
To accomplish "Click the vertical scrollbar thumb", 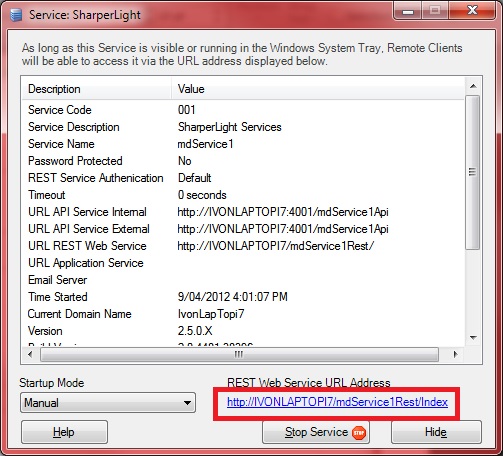I will click(x=473, y=172).
